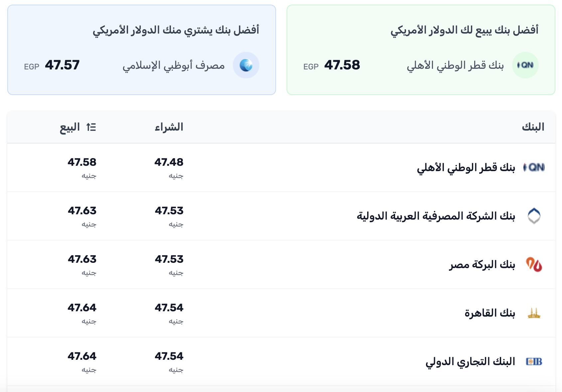Click the QNB logo inside the green card
The width and height of the screenshot is (562, 392).
coord(525,65)
